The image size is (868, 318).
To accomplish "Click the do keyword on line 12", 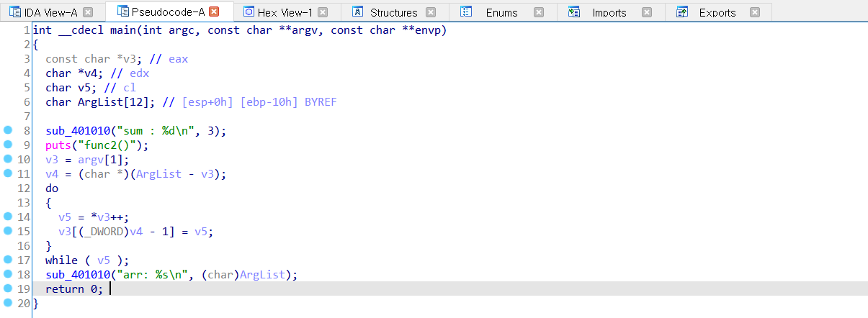I will click(52, 188).
